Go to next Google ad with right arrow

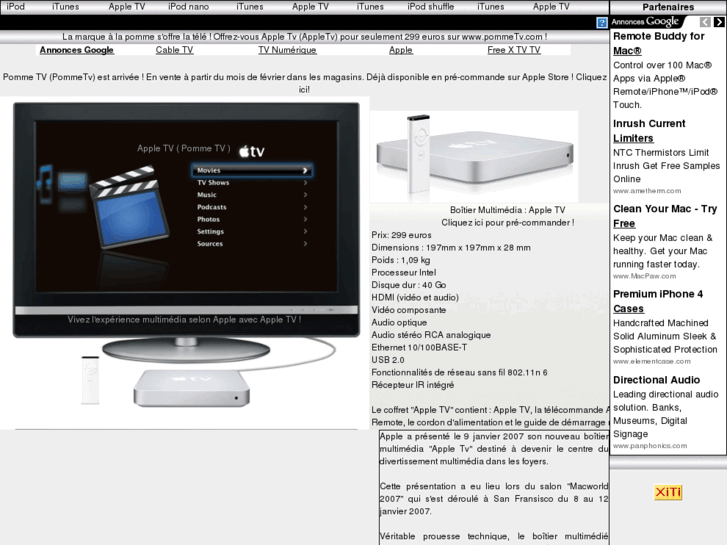click(x=719, y=22)
